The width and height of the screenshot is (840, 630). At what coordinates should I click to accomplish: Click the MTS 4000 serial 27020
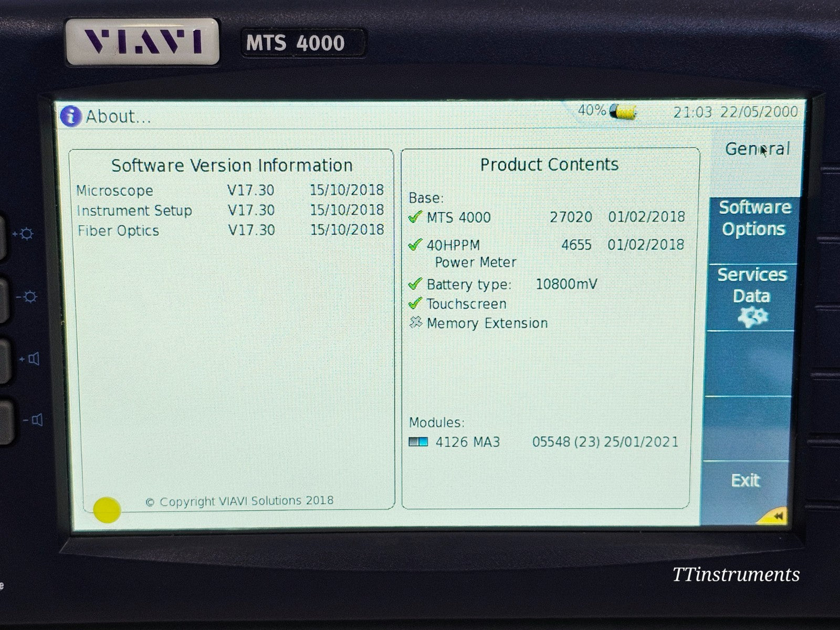571,217
